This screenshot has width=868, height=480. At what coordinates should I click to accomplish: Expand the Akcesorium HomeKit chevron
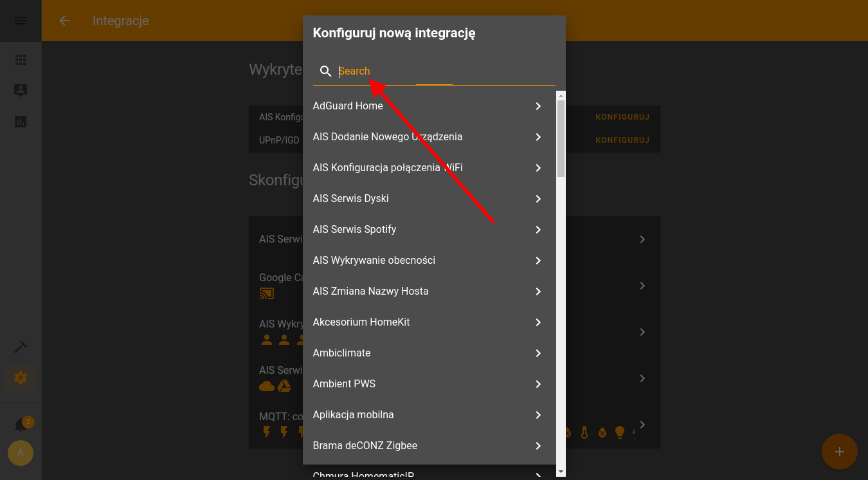538,322
